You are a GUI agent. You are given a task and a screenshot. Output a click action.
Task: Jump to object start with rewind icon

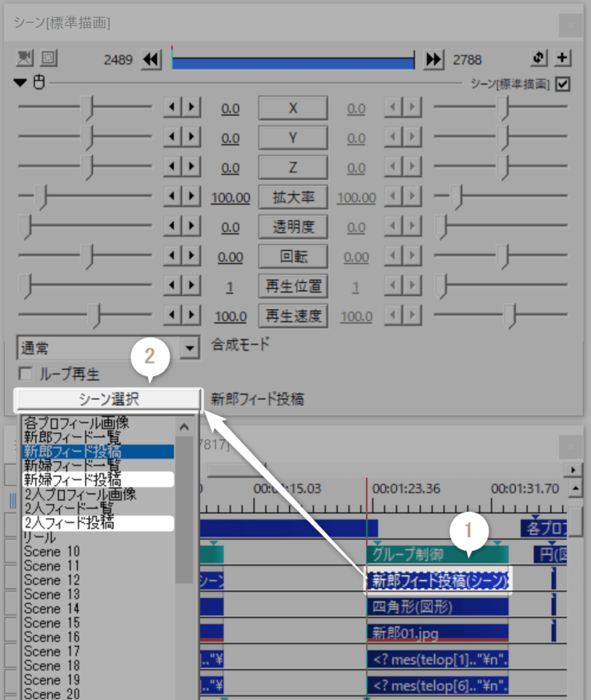[x=150, y=59]
